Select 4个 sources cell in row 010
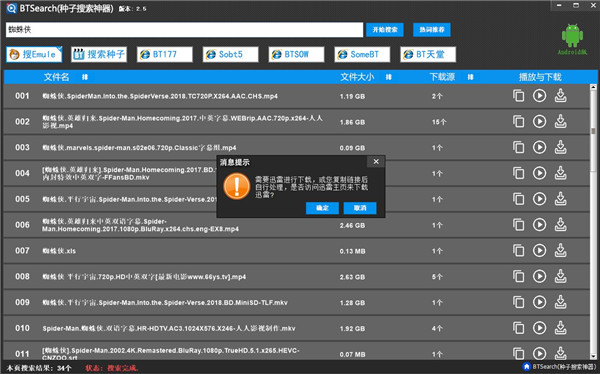The width and height of the screenshot is (600, 374). point(437,329)
